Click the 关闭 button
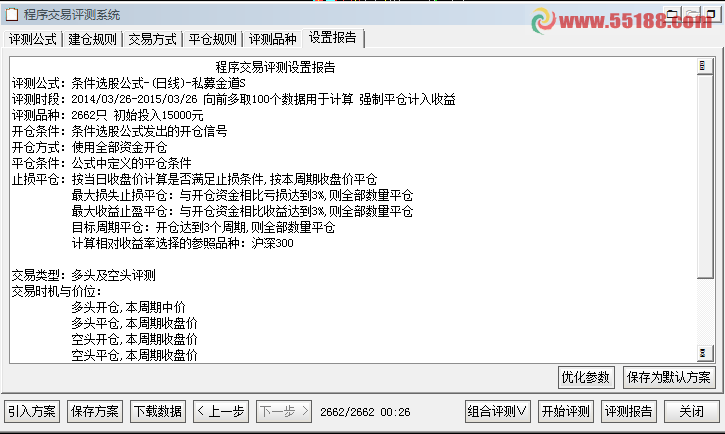Image resolution: width=725 pixels, height=434 pixels. click(692, 411)
